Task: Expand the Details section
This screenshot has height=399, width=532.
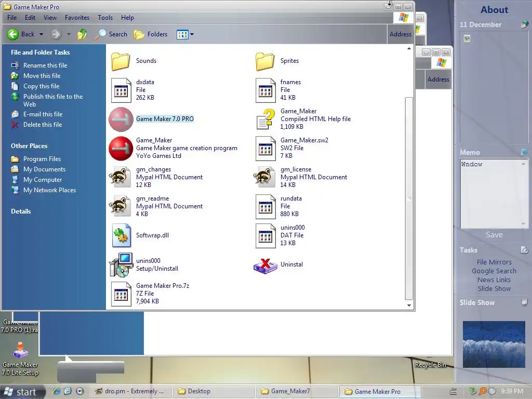Action: click(21, 211)
